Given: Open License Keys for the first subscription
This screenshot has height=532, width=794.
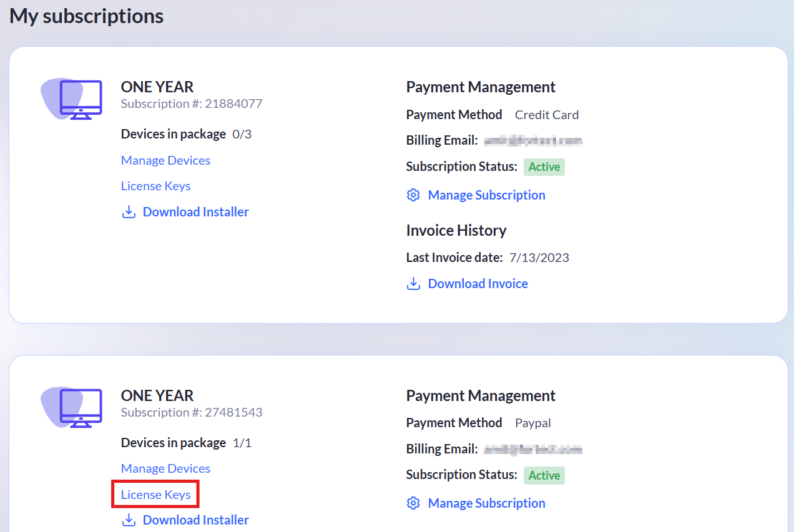Looking at the screenshot, I should tap(155, 186).
